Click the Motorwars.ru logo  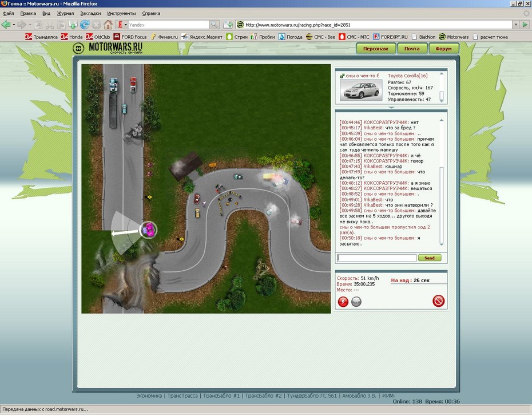pyautogui.click(x=108, y=48)
